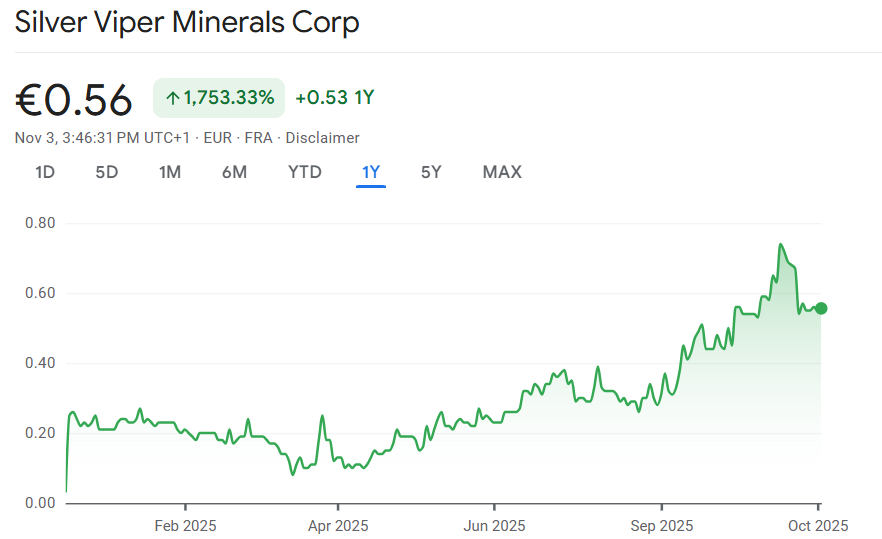Click the Feb 2025 axis label
882x539 pixels.
point(185,525)
